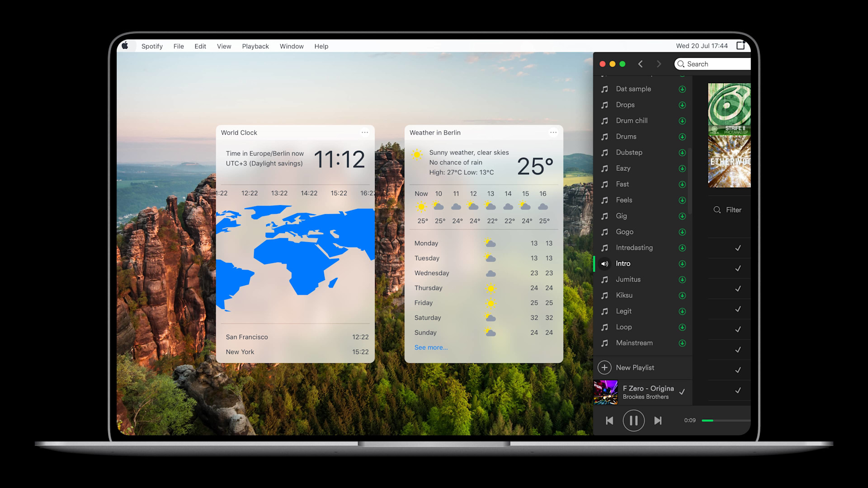Pause the current track playback
The width and height of the screenshot is (868, 488).
coord(633,421)
